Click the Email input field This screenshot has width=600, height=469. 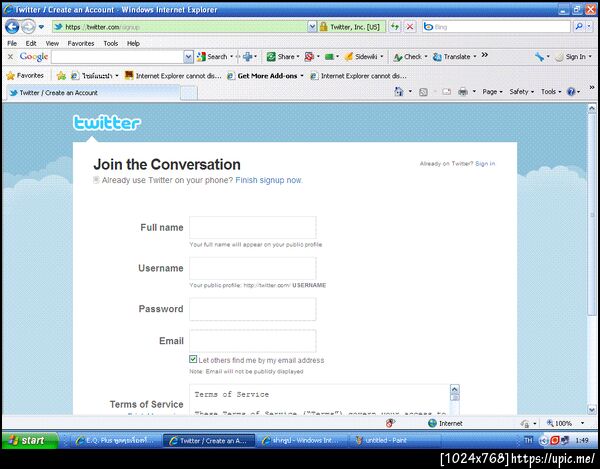coord(253,340)
